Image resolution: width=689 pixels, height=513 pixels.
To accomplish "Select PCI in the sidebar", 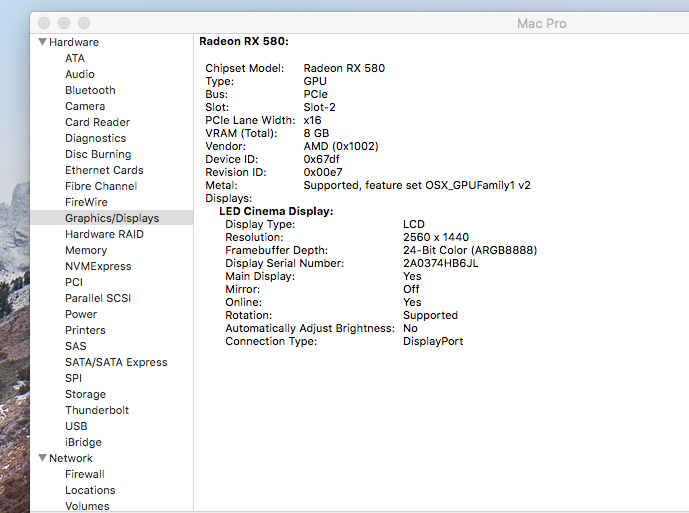I will click(74, 282).
